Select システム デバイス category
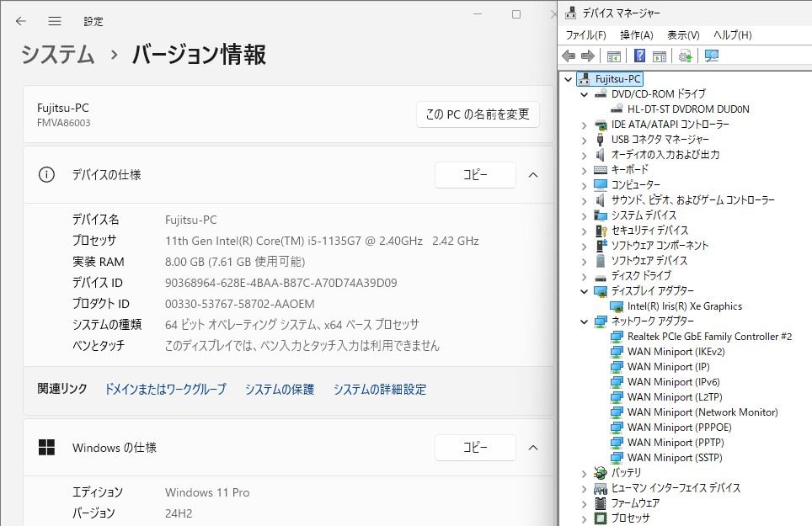This screenshot has width=812, height=526. click(x=644, y=215)
